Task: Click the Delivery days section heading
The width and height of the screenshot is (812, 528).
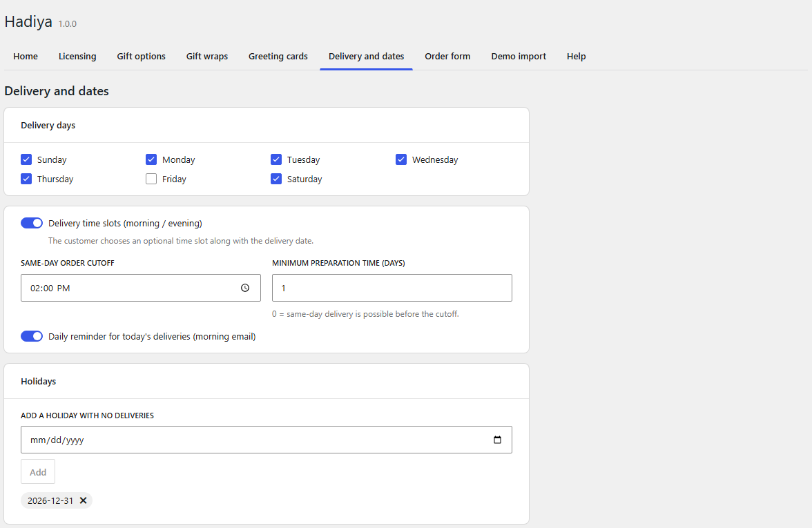Action: [x=48, y=126]
